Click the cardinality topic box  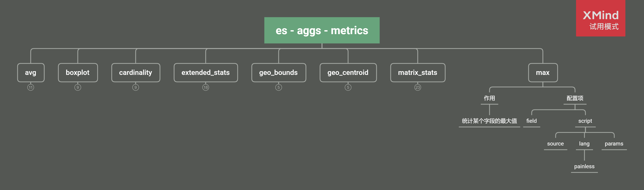pyautogui.click(x=136, y=73)
